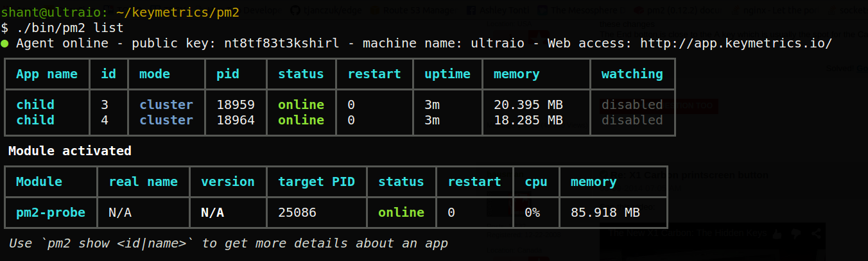Image resolution: width=868 pixels, height=261 pixels.
Task: Click the green Agent online status dot
Action: (4, 44)
